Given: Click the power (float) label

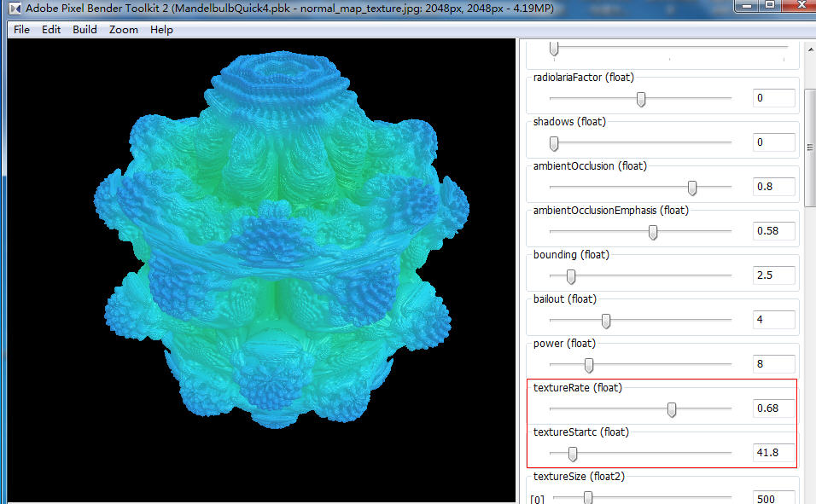Looking at the screenshot, I should tap(564, 344).
